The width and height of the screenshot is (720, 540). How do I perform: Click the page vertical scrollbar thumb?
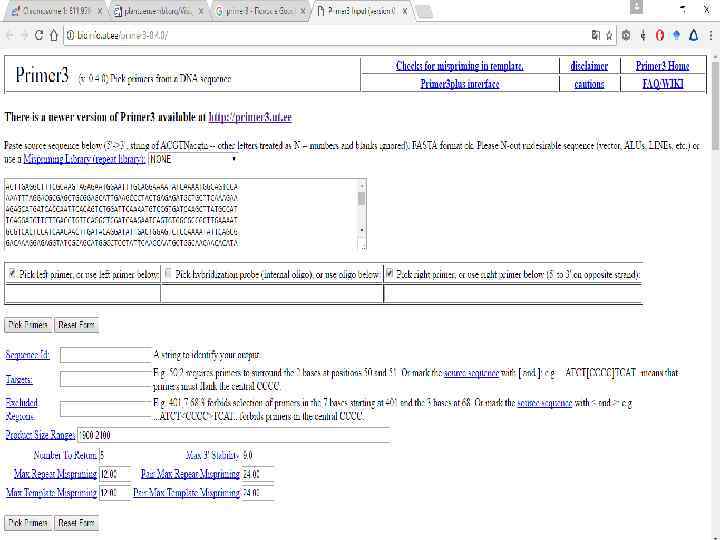[715, 106]
